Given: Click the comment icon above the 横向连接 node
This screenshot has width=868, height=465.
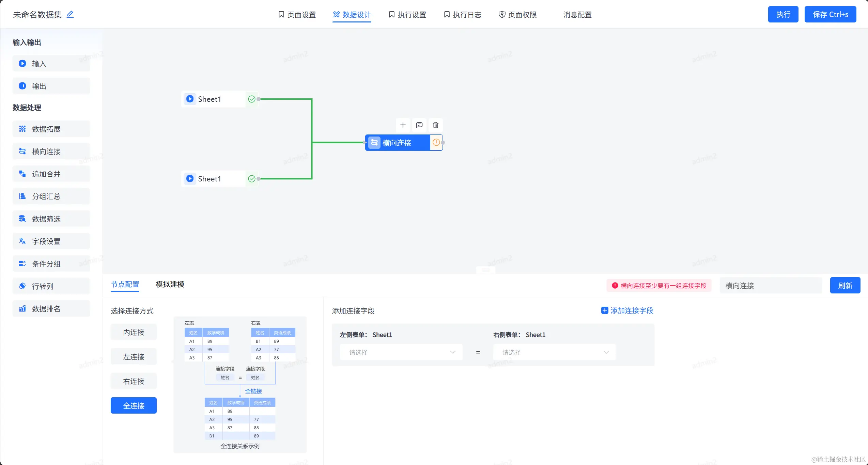Looking at the screenshot, I should [x=419, y=125].
